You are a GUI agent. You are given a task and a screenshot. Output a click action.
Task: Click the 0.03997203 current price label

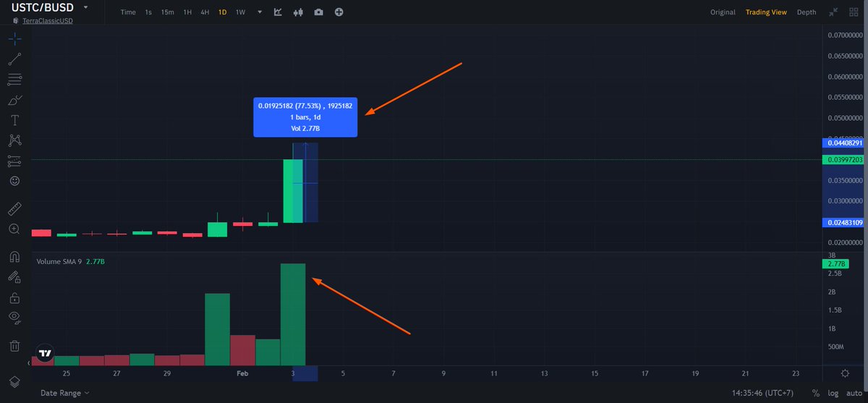845,159
